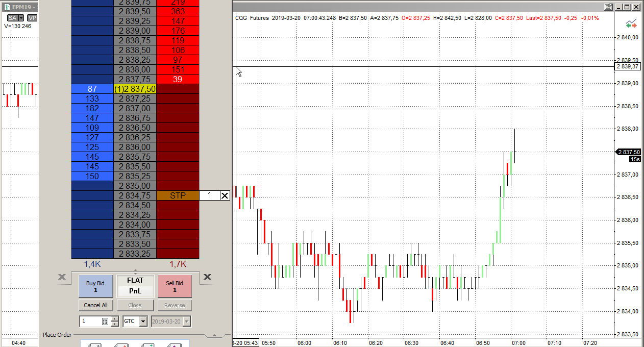Click the order quantity input field
Screen dimensions: 644x347
91,321
